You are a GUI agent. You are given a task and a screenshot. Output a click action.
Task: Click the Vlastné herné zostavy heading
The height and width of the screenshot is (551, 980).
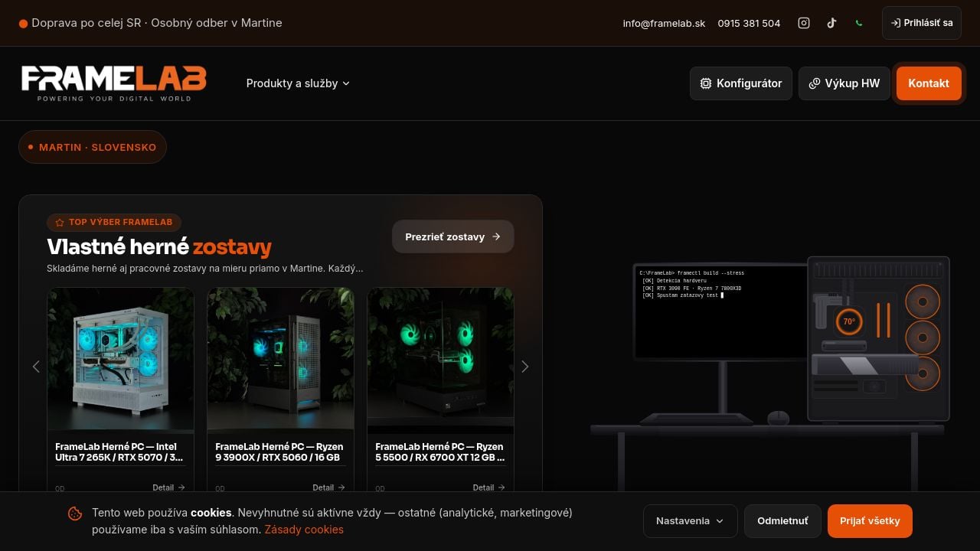(x=159, y=246)
